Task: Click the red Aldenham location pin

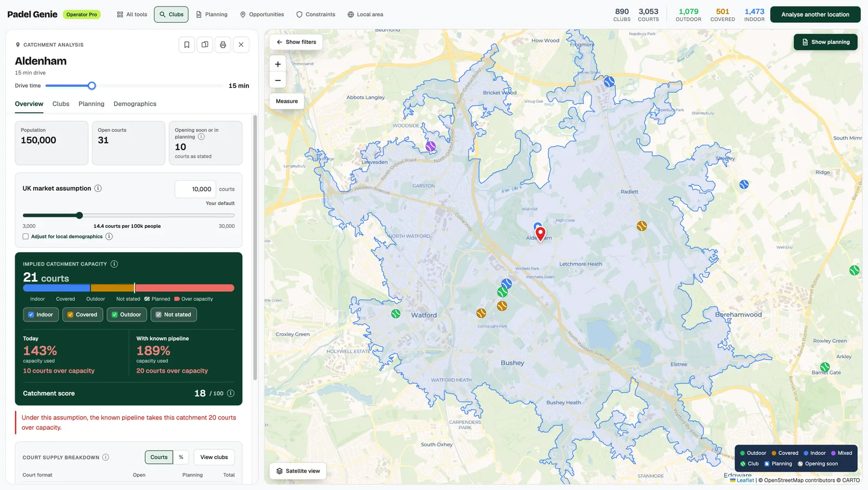Action: 540,234
